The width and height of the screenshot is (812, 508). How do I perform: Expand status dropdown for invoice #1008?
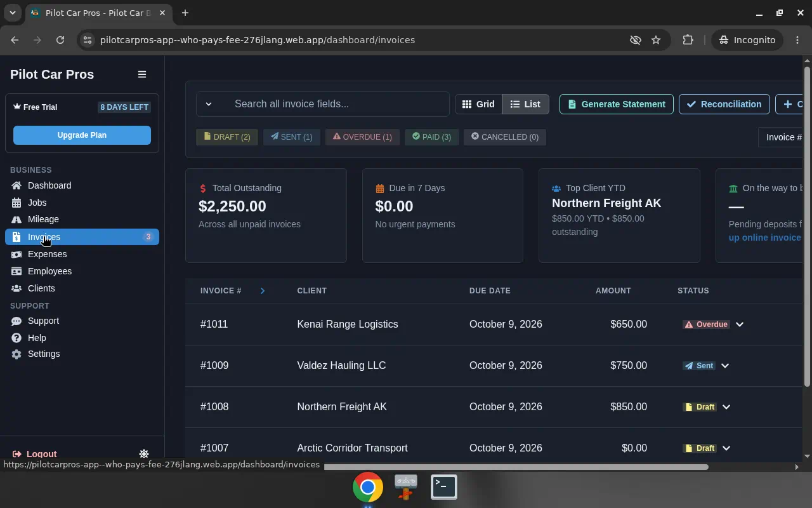pos(726,407)
